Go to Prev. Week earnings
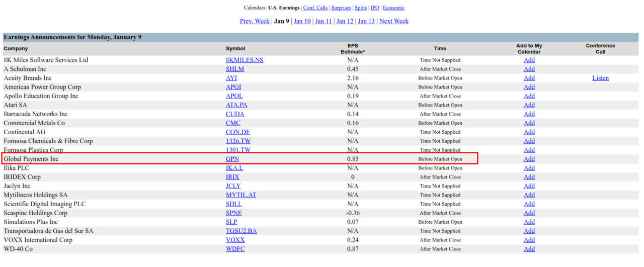This screenshot has height=267, width=644. coord(255,21)
